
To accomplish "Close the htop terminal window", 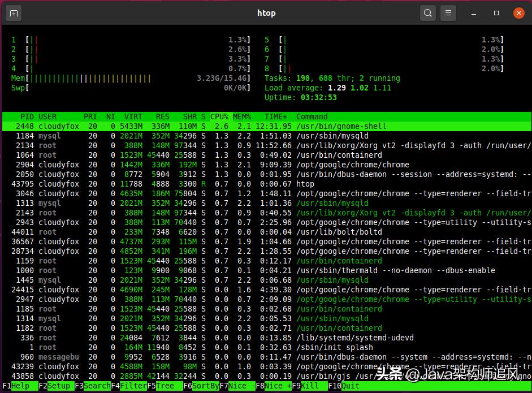I will click(518, 12).
